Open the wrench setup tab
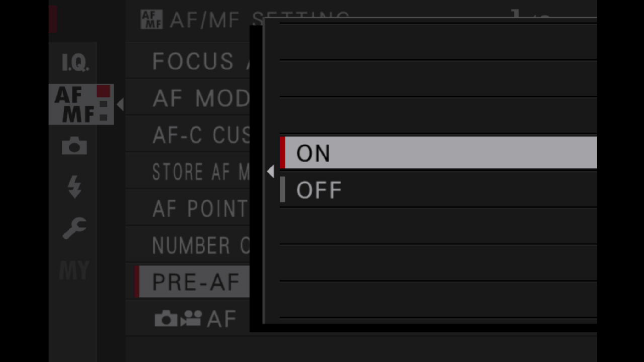The height and width of the screenshot is (362, 644). click(x=75, y=228)
